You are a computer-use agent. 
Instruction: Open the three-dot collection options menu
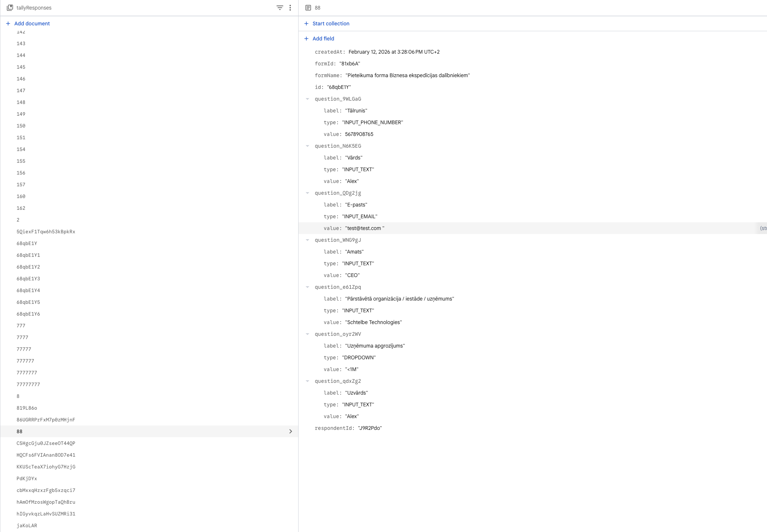[290, 8]
